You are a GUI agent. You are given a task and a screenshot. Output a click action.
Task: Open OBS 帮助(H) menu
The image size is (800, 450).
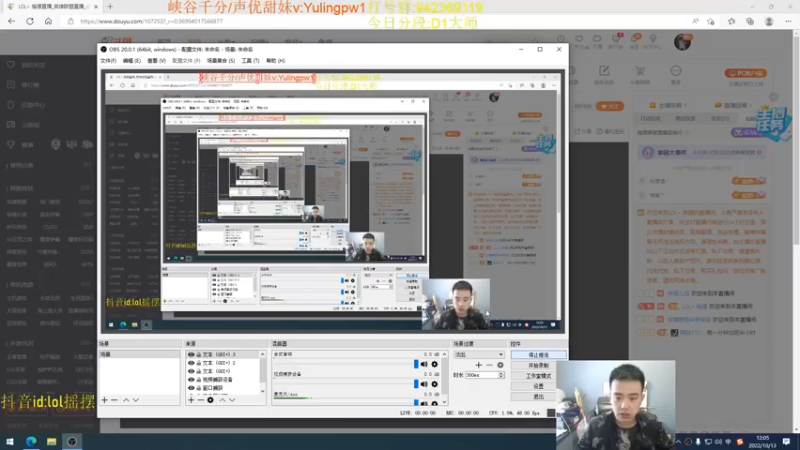point(276,61)
